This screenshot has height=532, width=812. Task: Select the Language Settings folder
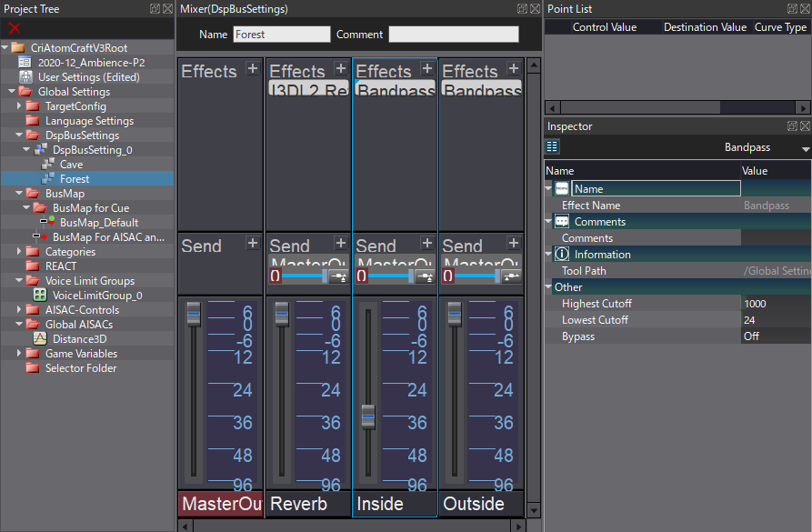click(x=89, y=121)
